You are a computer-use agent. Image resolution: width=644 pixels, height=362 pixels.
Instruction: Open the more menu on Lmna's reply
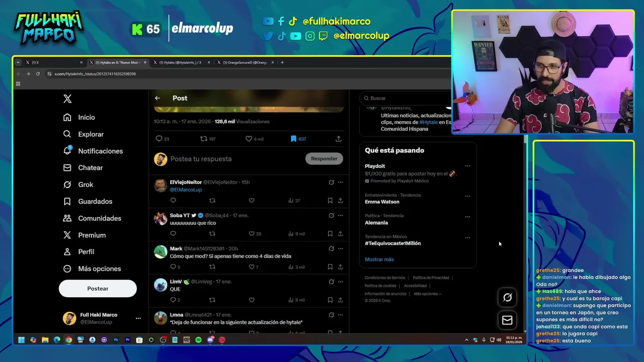341,315
